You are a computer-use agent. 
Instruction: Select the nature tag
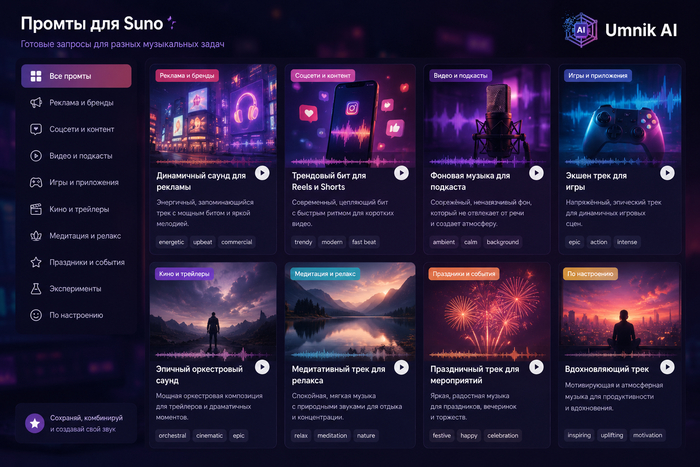(x=366, y=435)
